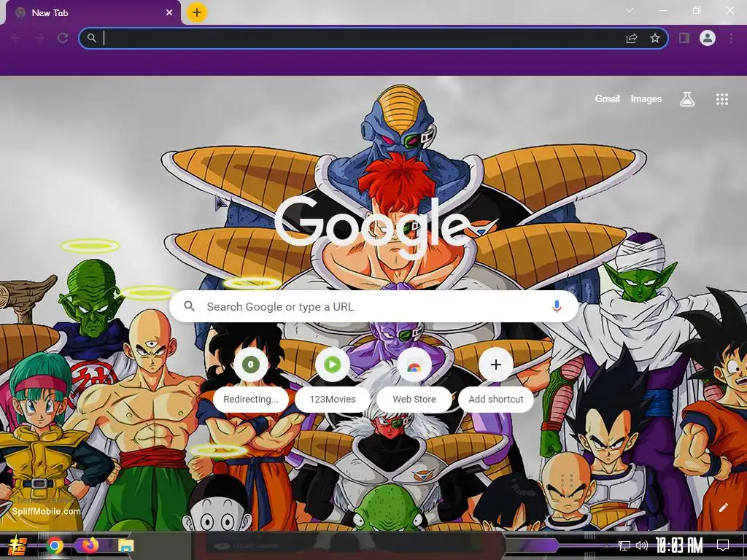
Task: Select the New Tab tab
Action: [93, 13]
